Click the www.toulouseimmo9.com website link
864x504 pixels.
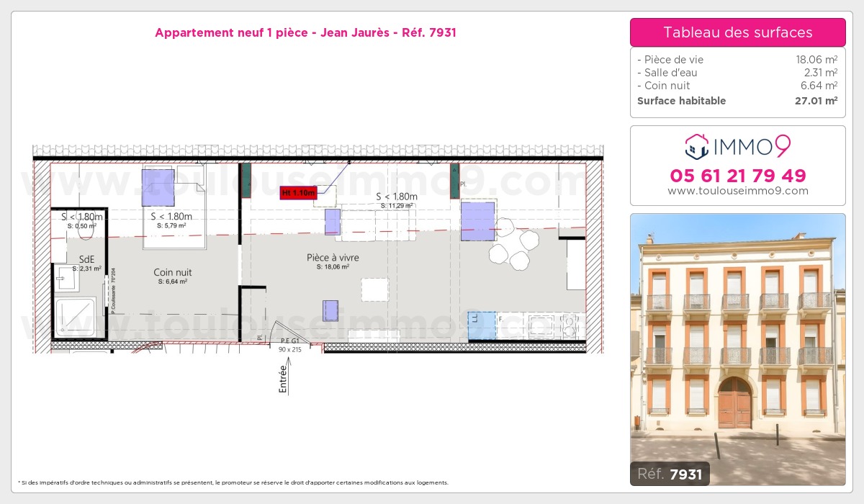coord(737,191)
